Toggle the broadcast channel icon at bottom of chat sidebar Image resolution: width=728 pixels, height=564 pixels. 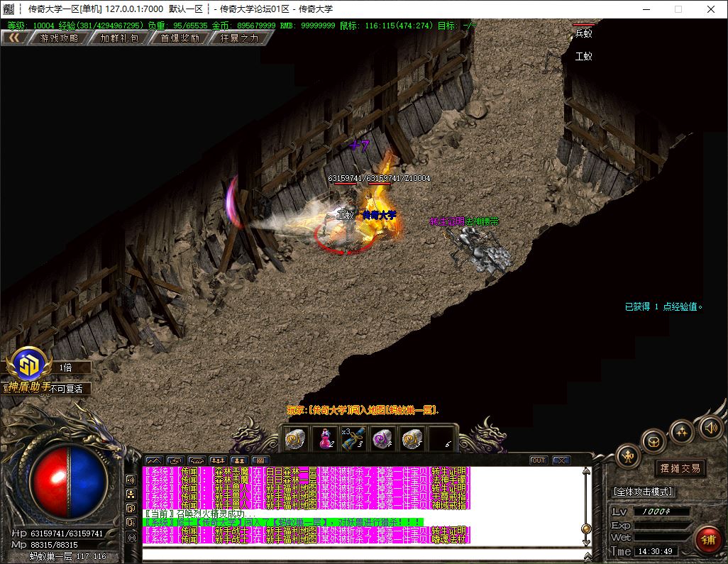point(131,538)
